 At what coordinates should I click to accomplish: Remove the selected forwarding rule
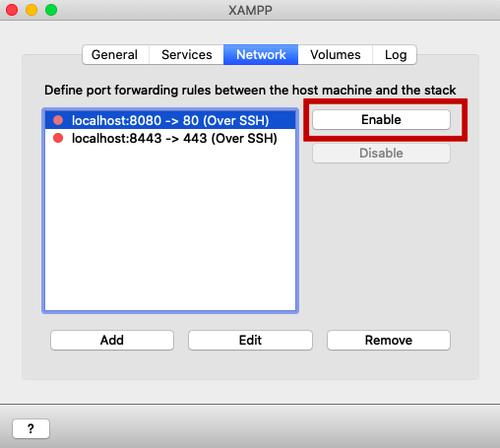click(389, 340)
